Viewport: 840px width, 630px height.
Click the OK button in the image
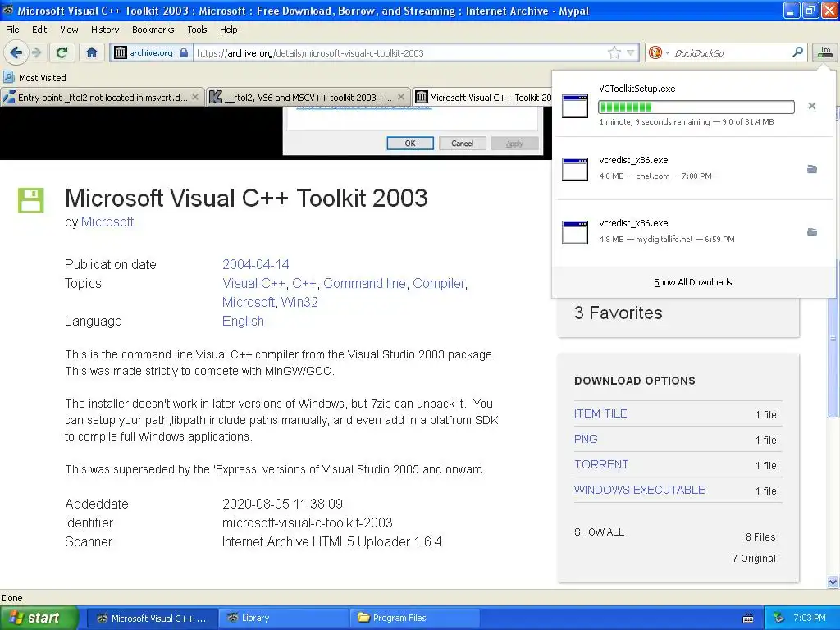[410, 143]
